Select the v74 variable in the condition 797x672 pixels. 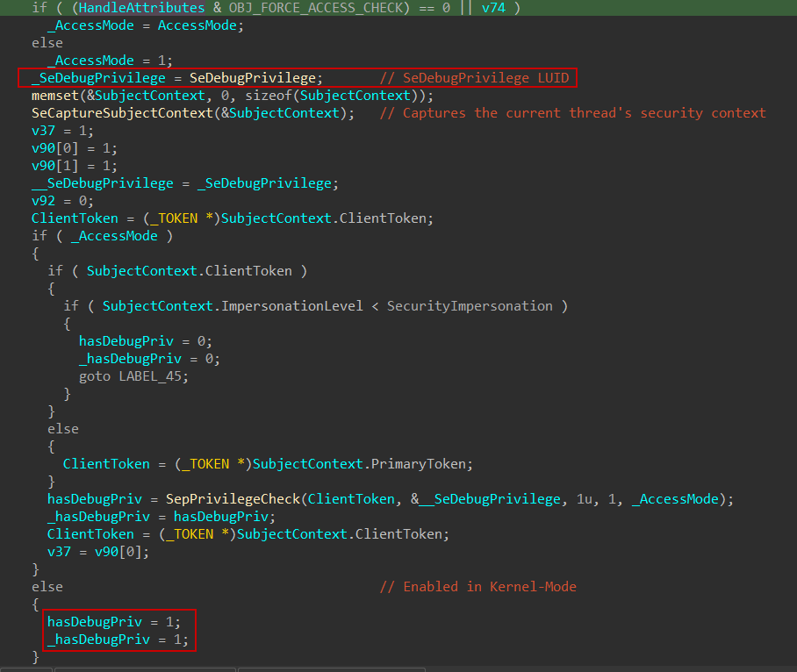coord(493,8)
